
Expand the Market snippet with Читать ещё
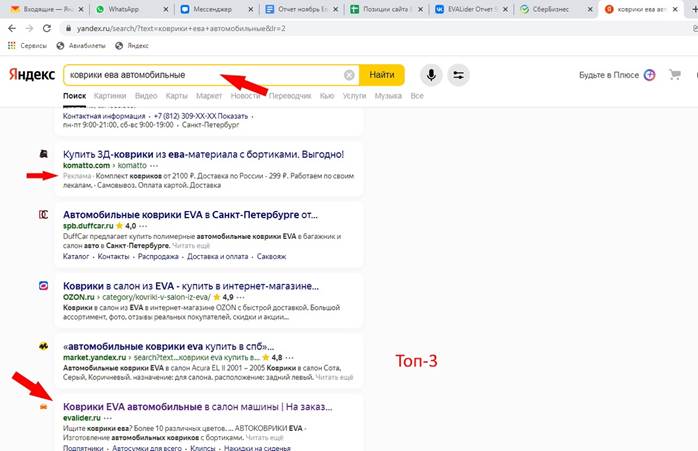(334, 378)
